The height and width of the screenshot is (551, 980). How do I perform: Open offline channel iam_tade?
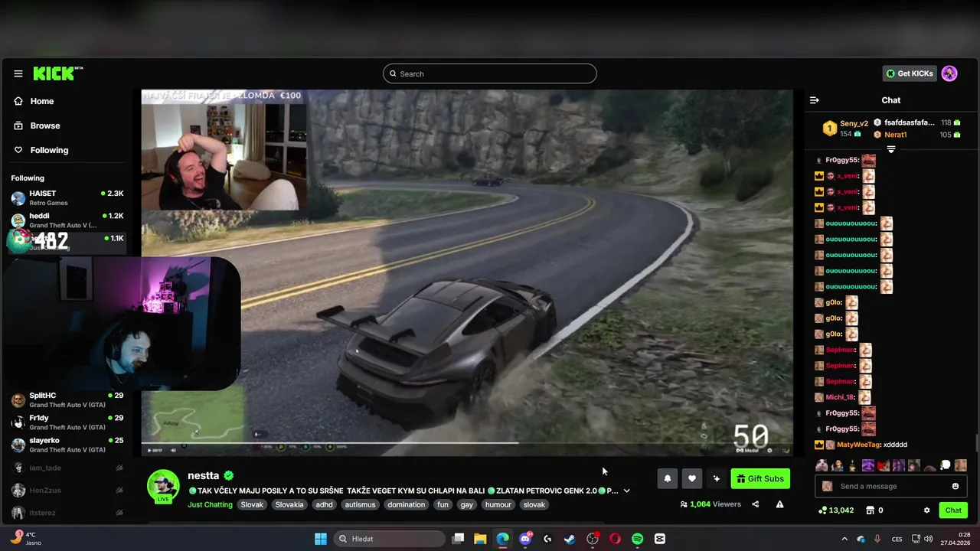pyautogui.click(x=67, y=468)
